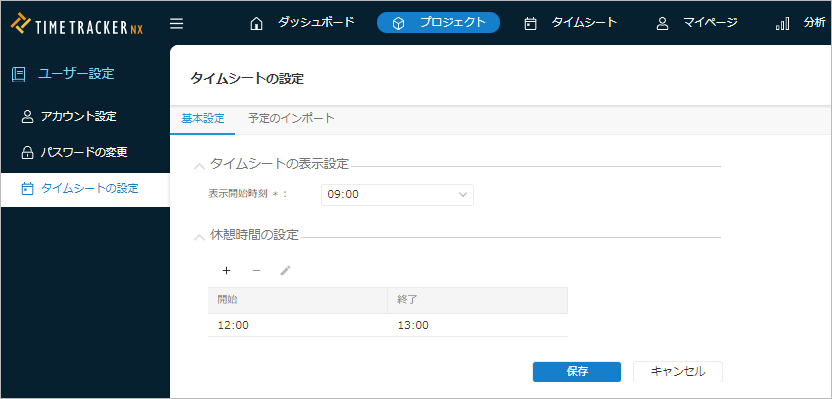Viewport: 832px width, 399px height.
Task: Switch to the 予定のインポート tab
Action: pyautogui.click(x=291, y=118)
